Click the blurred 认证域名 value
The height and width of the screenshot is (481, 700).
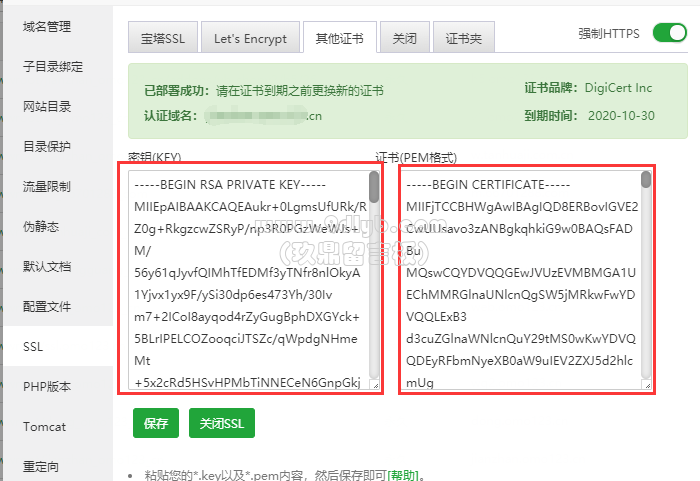tap(263, 116)
